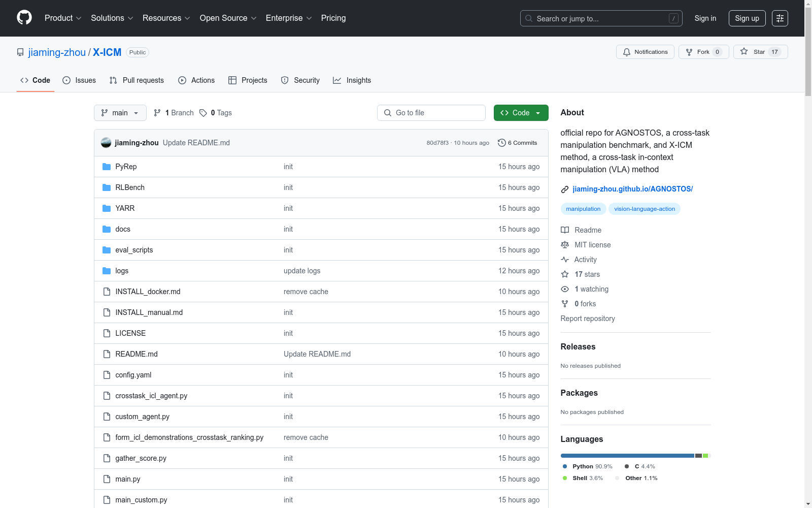Click Report repository link
Viewport: 812px width, 508px height.
pyautogui.click(x=588, y=319)
